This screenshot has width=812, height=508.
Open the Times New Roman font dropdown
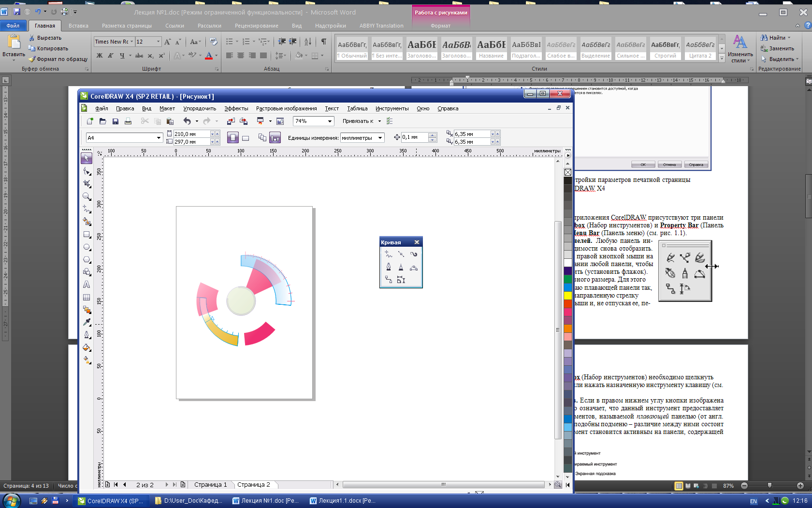point(131,42)
